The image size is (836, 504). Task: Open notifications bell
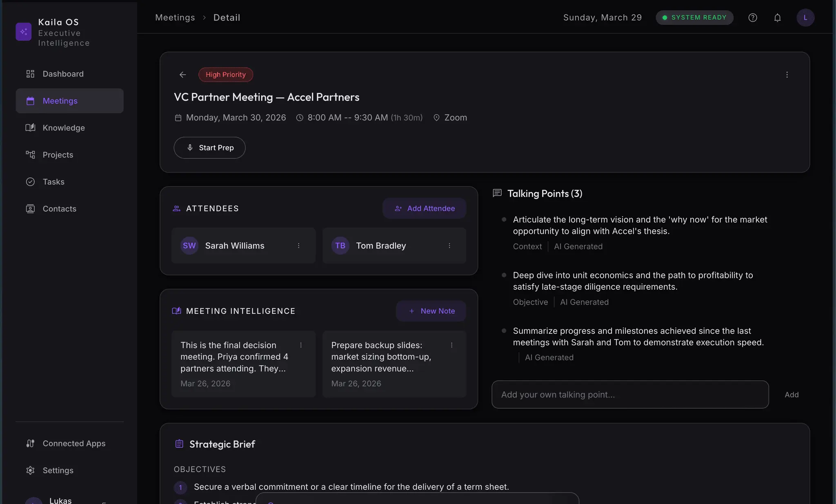(x=777, y=18)
